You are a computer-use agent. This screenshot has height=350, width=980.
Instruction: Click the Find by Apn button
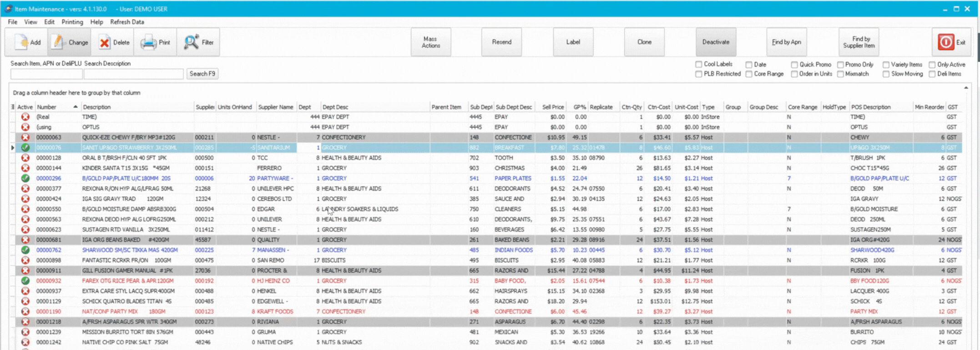click(787, 42)
